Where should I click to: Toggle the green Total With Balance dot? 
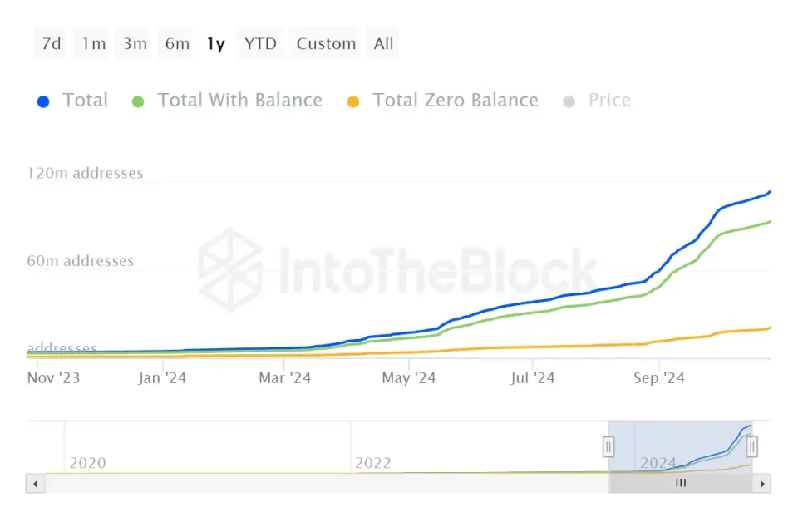(x=138, y=101)
